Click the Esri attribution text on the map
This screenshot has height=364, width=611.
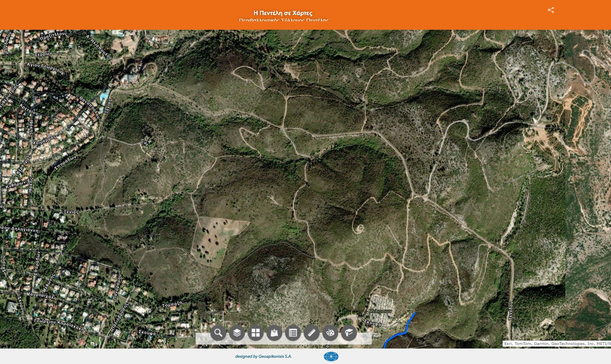tap(557, 344)
